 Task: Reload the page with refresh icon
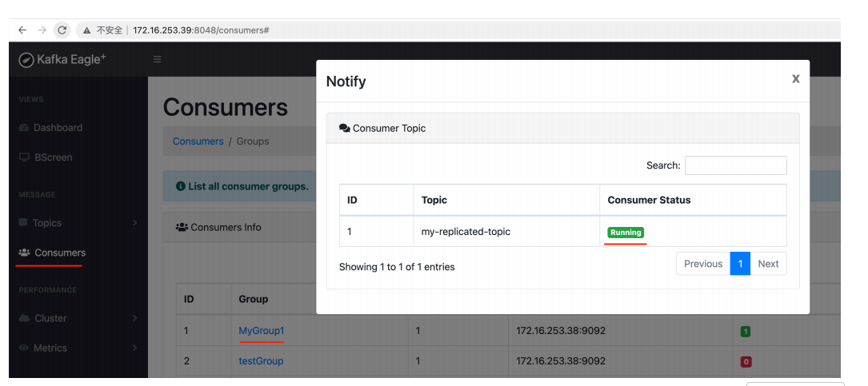[x=62, y=30]
